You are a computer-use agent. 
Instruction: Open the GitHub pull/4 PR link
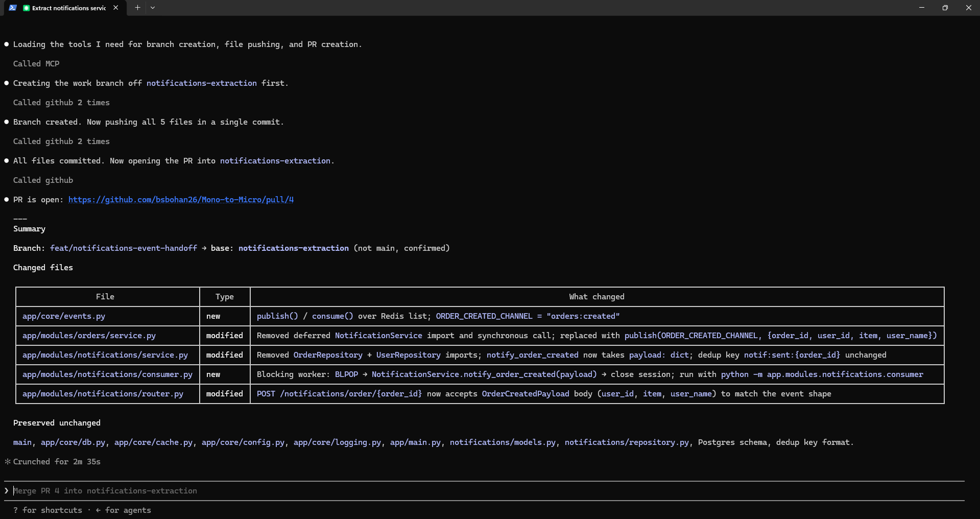[181, 200]
